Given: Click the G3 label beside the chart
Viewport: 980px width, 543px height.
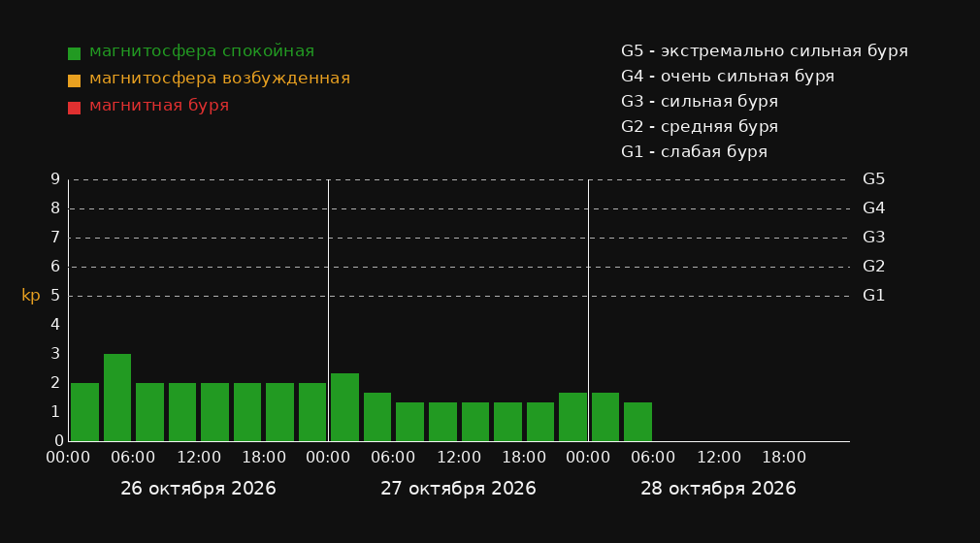Looking at the screenshot, I should click(x=873, y=238).
